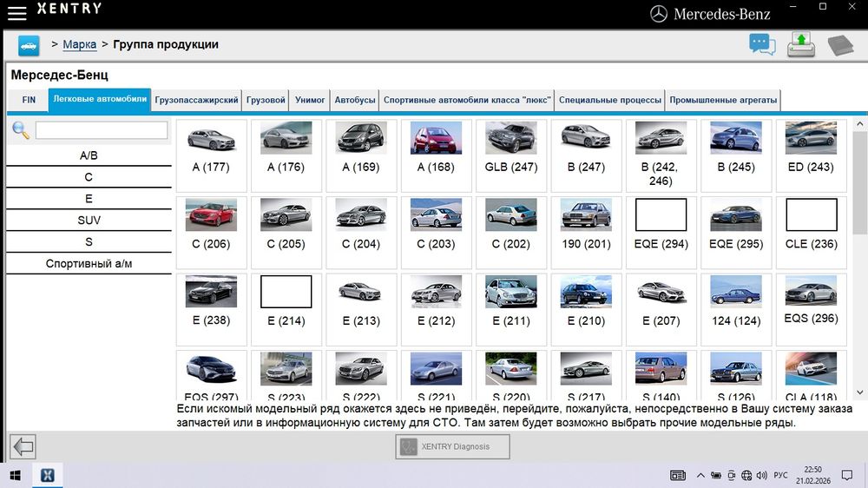Click the network globe tray icon

(746, 475)
